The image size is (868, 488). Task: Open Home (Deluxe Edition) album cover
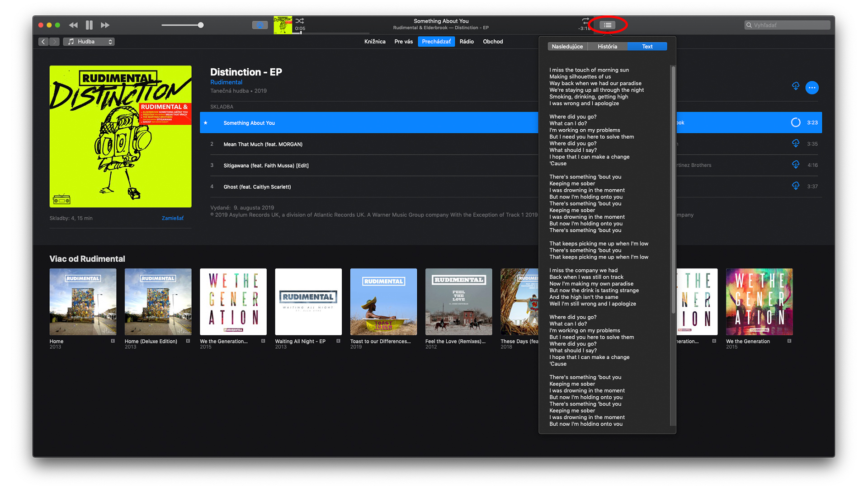(x=158, y=302)
